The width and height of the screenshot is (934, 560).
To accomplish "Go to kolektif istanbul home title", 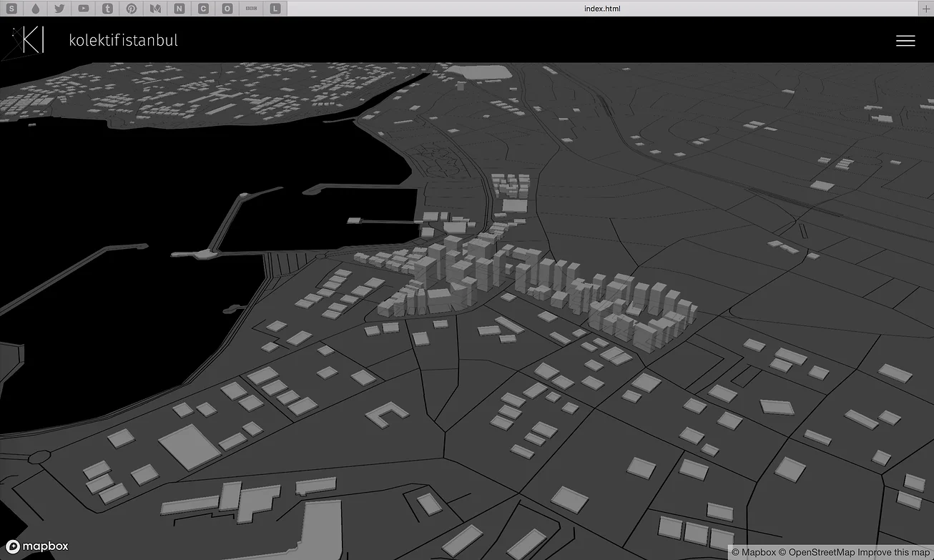I will pos(123,40).
